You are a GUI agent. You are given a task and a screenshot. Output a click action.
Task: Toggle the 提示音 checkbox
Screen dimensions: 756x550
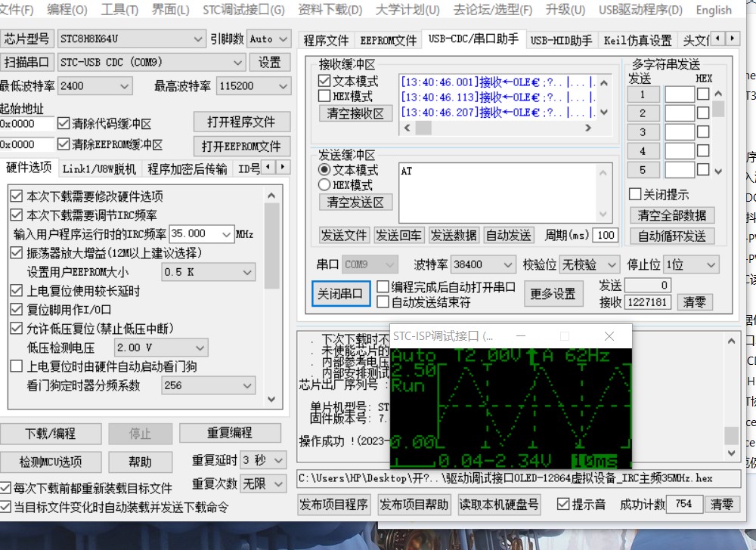click(x=563, y=504)
